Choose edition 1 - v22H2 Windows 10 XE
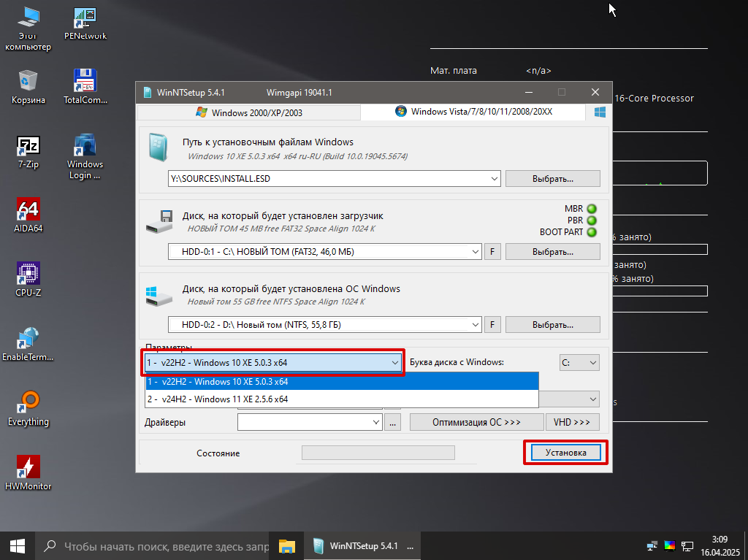 pyautogui.click(x=342, y=382)
